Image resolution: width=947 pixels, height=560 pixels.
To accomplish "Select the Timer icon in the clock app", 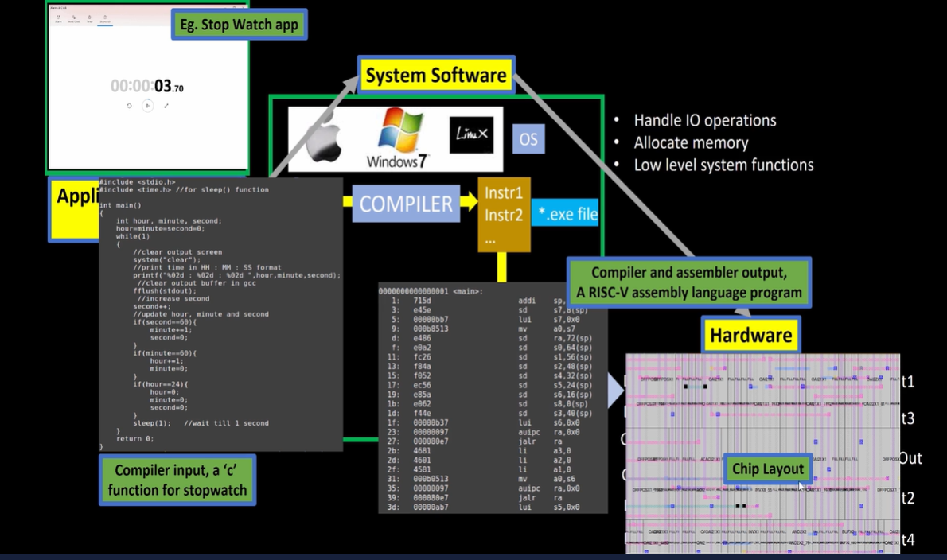I will [x=89, y=17].
